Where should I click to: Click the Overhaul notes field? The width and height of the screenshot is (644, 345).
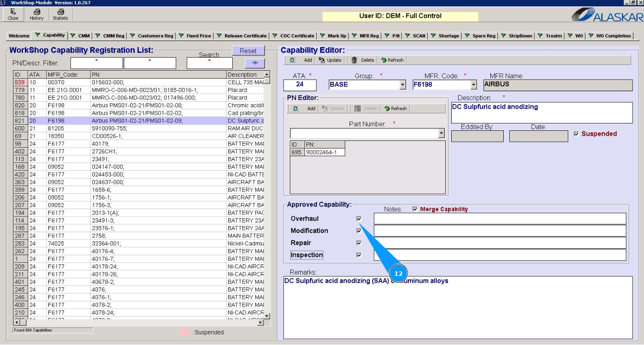click(x=500, y=219)
